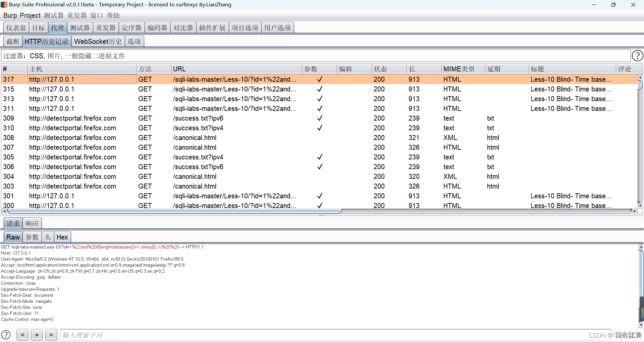This screenshot has width=644, height=342.
Task: Select history row 303 canonical.html
Action: pyautogui.click(x=319, y=186)
